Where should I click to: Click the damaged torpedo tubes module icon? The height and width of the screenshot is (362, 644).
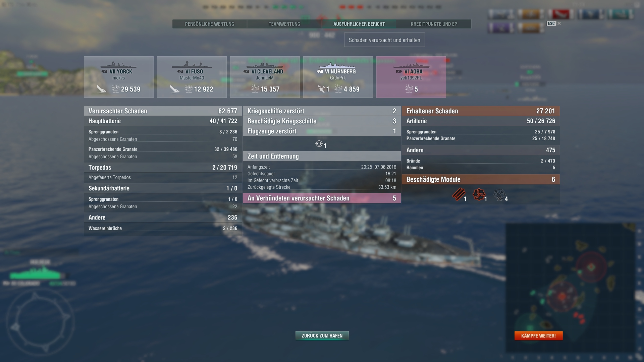pyautogui.click(x=459, y=194)
